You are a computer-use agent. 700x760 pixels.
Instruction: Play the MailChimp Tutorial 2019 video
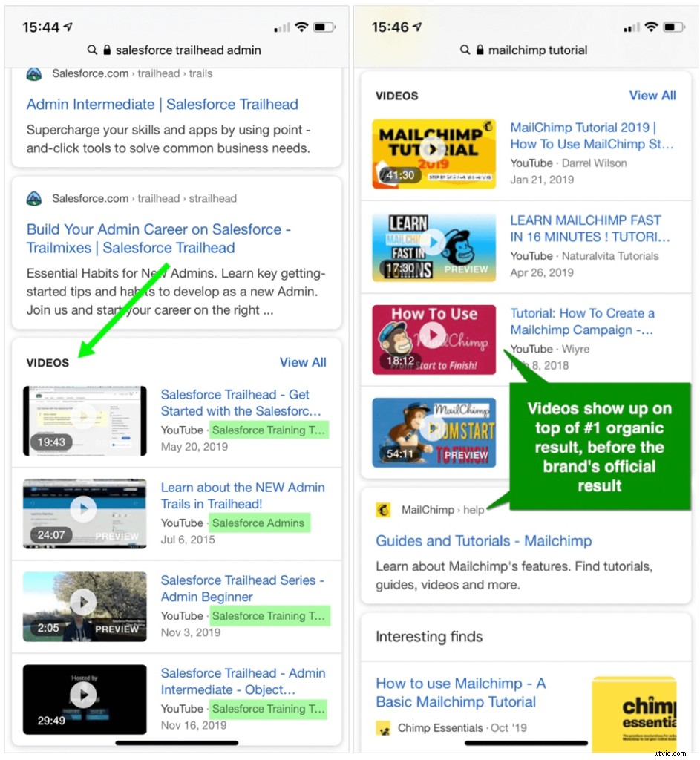pyautogui.click(x=434, y=147)
